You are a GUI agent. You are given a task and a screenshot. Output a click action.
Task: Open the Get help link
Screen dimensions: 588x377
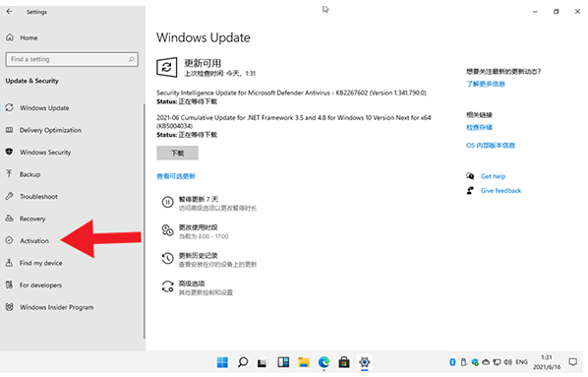coord(493,176)
